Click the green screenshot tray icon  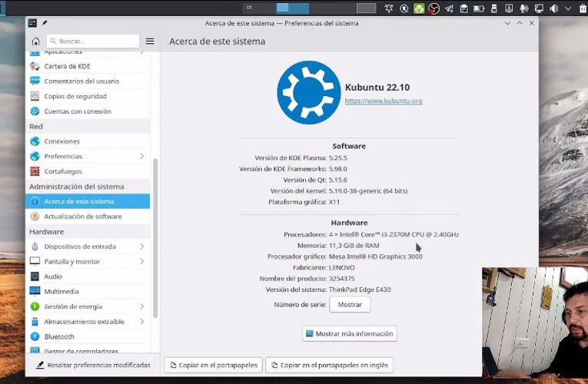point(419,8)
